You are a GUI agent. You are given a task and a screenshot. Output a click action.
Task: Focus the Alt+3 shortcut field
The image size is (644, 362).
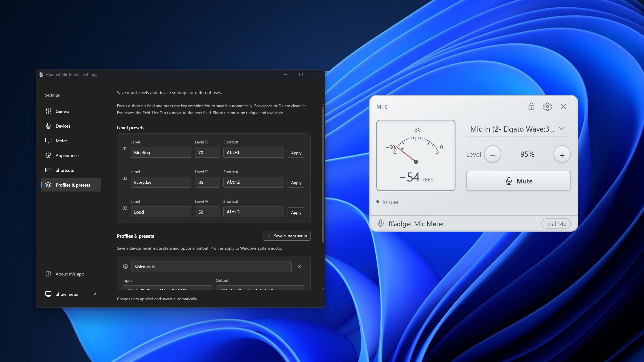[x=254, y=212]
